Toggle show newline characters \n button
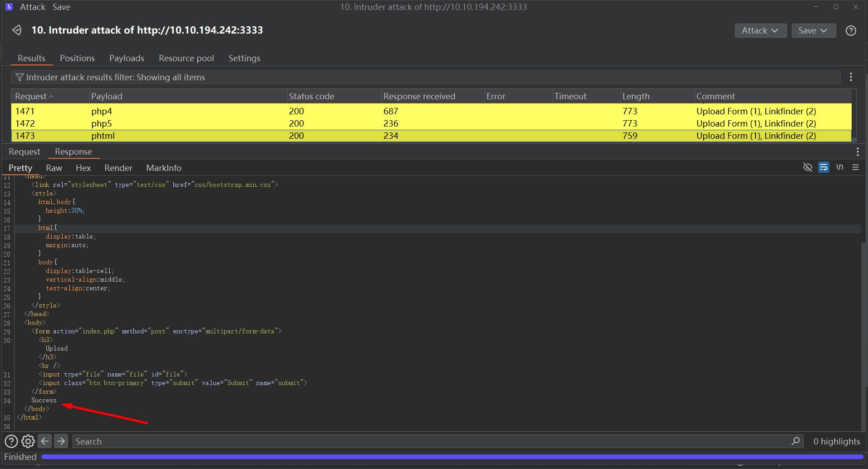Viewport: 868px width, 469px height. (x=840, y=167)
